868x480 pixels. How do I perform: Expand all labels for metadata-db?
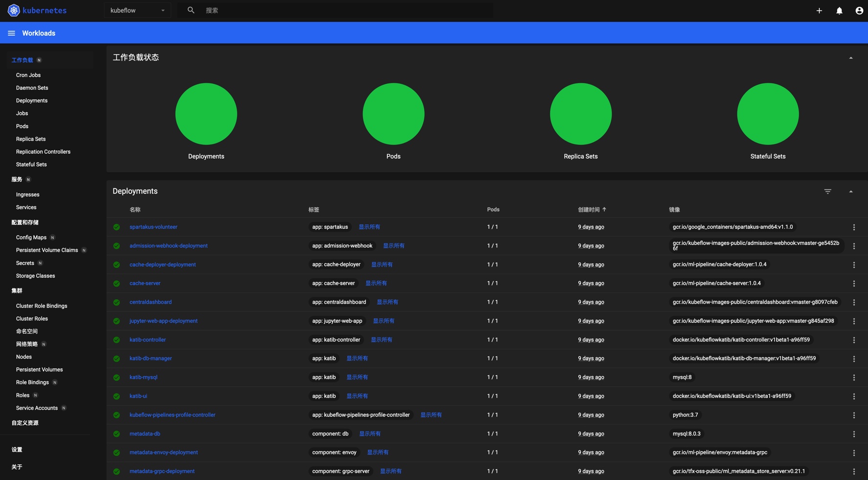(370, 433)
